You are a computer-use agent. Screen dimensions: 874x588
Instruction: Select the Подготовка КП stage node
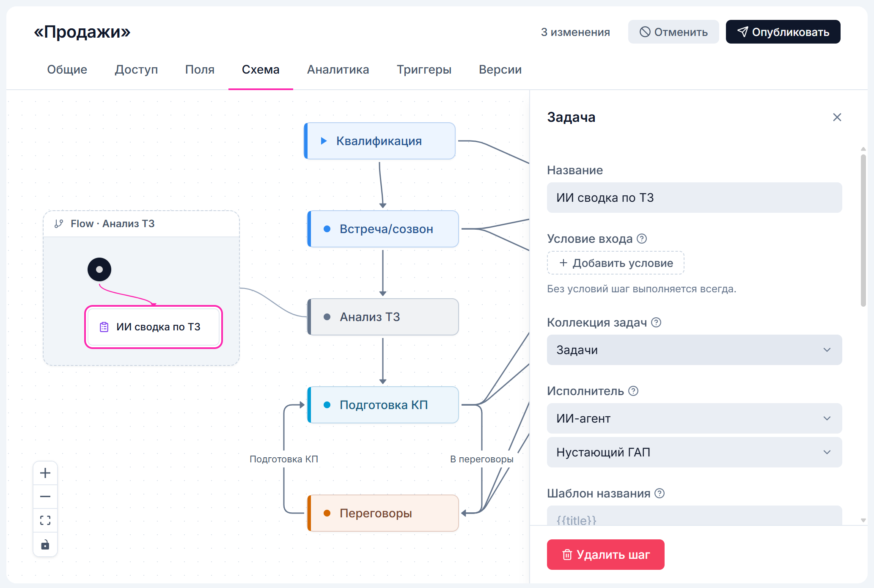tap(383, 405)
